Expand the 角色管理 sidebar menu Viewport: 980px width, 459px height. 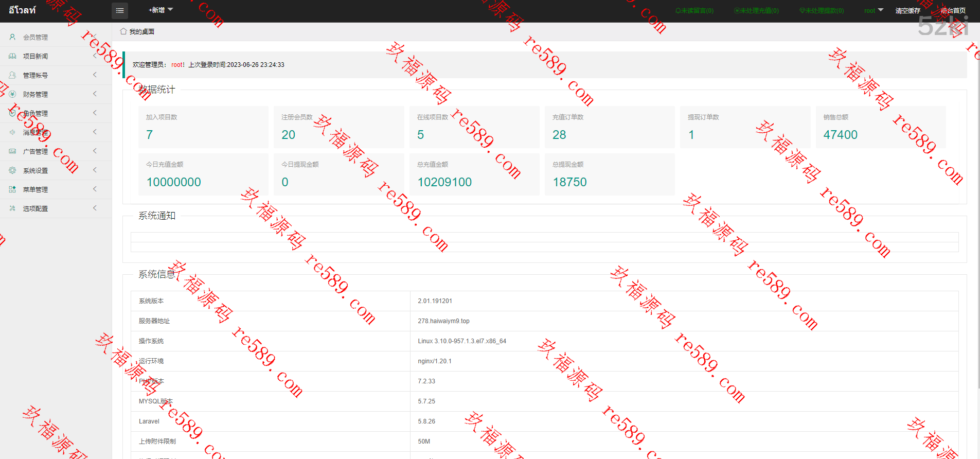(x=35, y=113)
